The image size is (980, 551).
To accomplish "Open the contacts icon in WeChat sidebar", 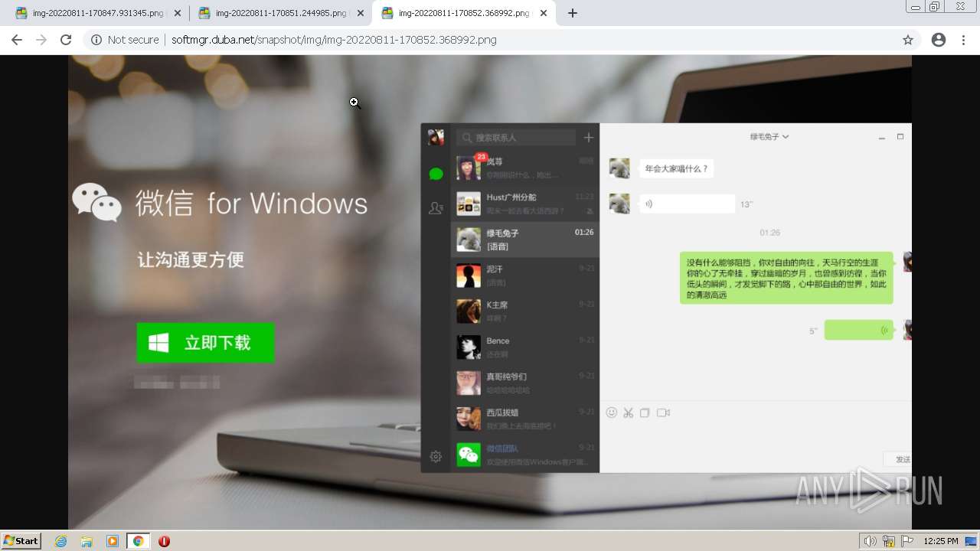I will click(x=436, y=208).
